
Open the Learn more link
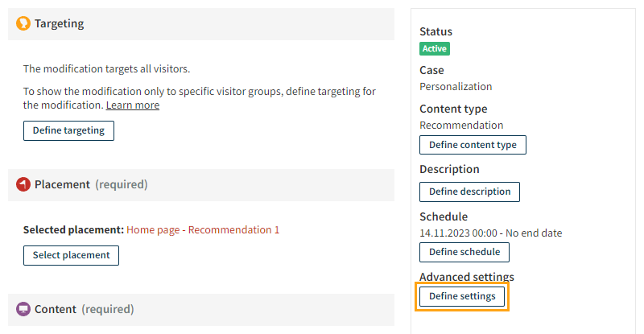tap(133, 105)
